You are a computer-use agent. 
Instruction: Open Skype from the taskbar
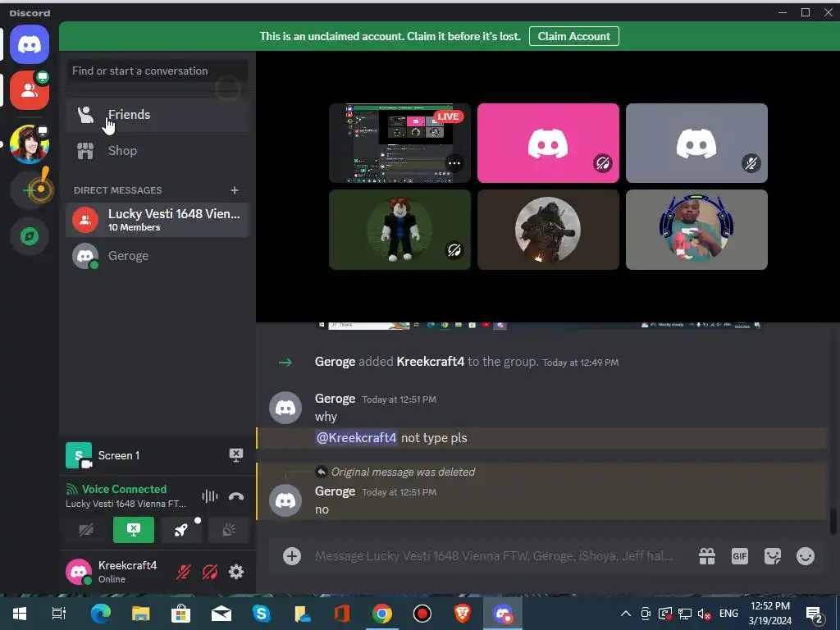pos(262,614)
